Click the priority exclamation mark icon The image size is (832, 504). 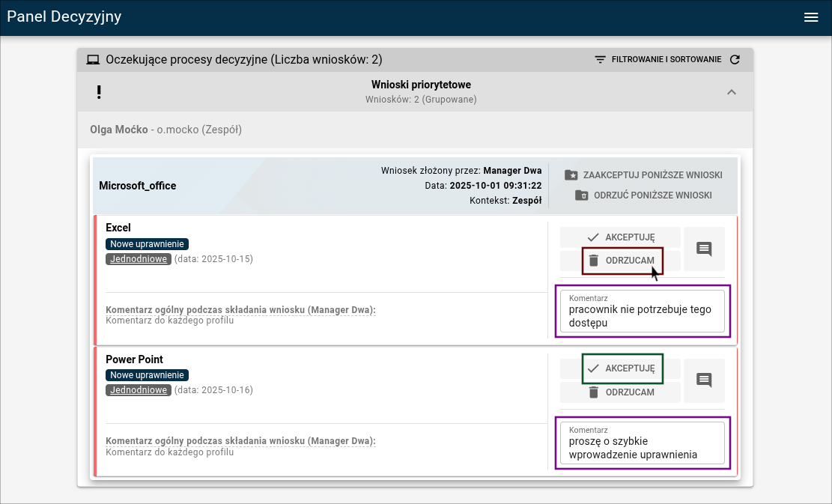pos(99,92)
